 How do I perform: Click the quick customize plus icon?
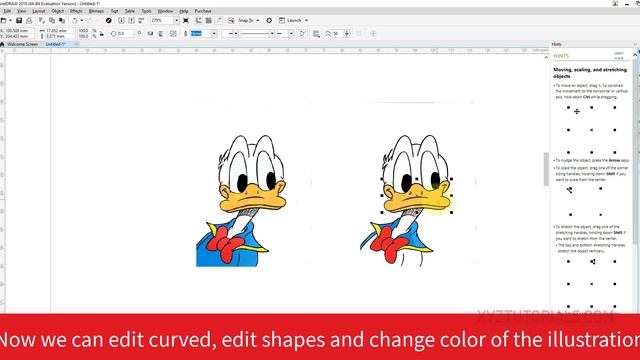(x=373, y=33)
